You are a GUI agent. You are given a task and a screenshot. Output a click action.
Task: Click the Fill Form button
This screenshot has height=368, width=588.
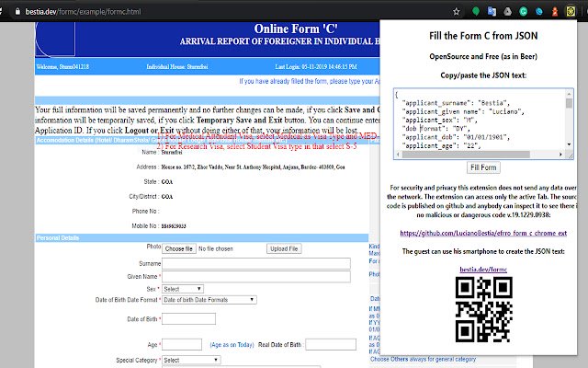click(x=483, y=167)
